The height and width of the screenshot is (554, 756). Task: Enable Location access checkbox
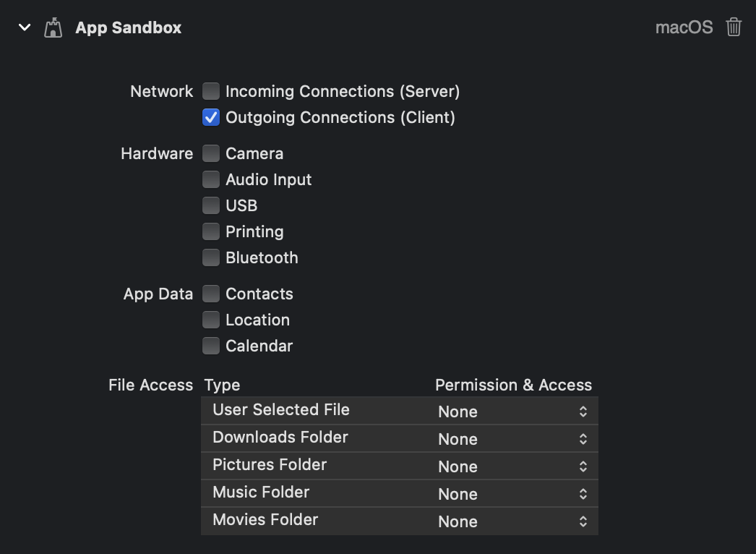(x=211, y=320)
